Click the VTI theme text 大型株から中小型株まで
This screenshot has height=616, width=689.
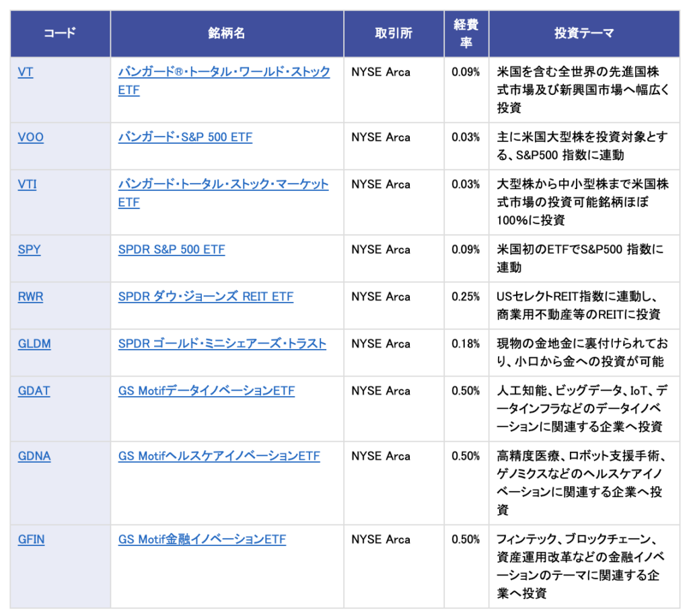tap(565, 184)
